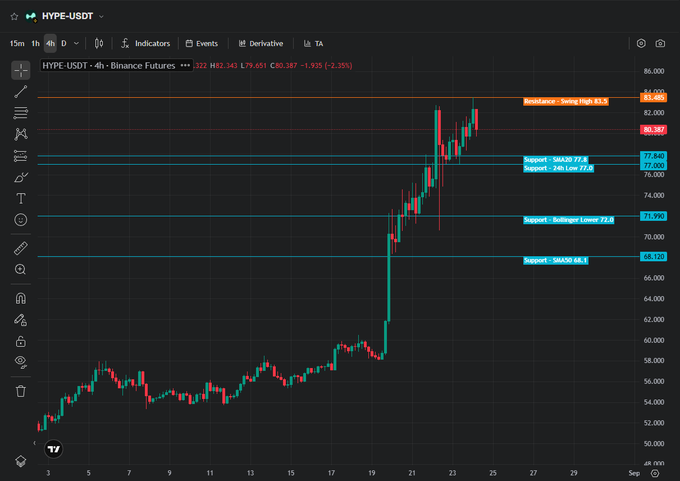Image resolution: width=680 pixels, height=481 pixels.
Task: Select the crosshair cursor tool
Action: pyautogui.click(x=20, y=70)
